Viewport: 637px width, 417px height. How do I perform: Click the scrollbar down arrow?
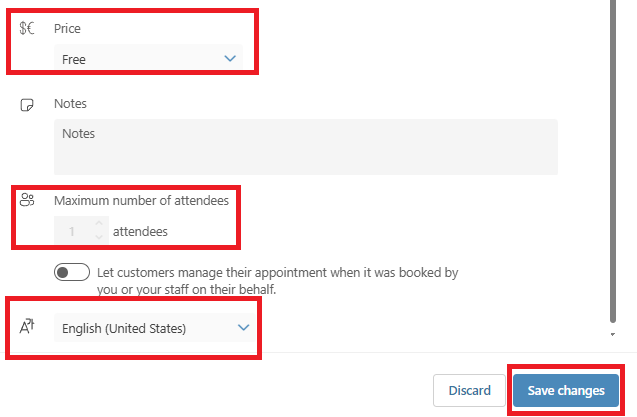612,335
